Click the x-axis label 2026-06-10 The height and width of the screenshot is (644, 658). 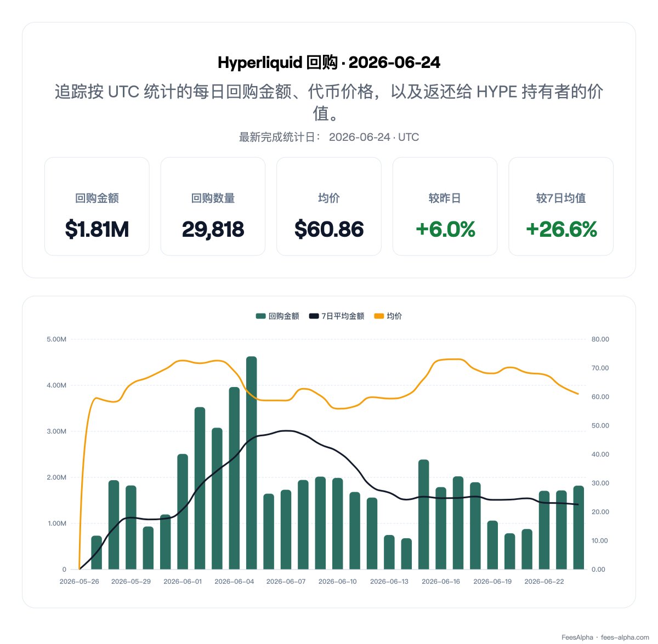click(338, 582)
